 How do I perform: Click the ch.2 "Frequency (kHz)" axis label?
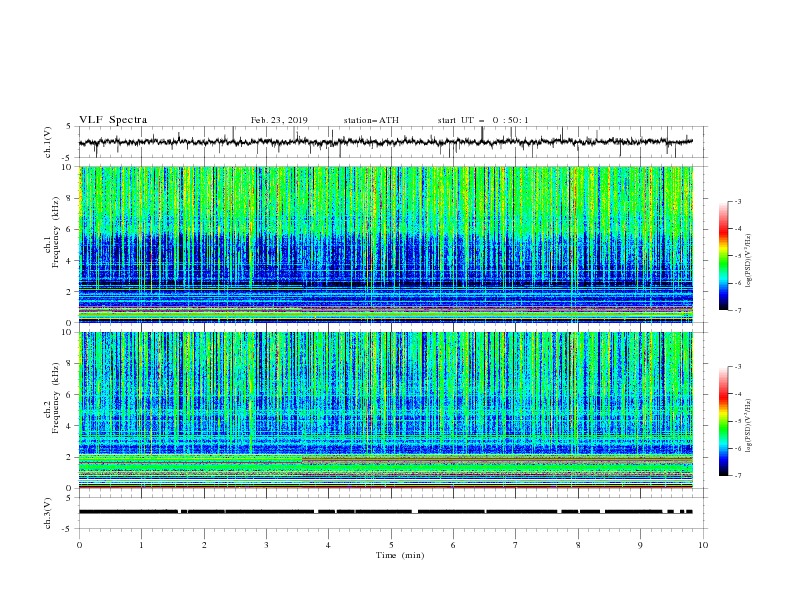(55, 398)
